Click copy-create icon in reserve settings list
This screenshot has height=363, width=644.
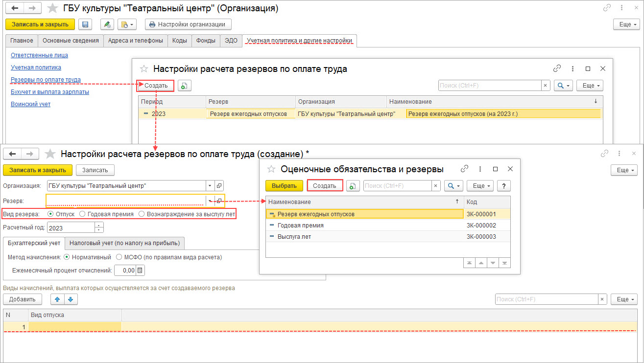click(184, 86)
